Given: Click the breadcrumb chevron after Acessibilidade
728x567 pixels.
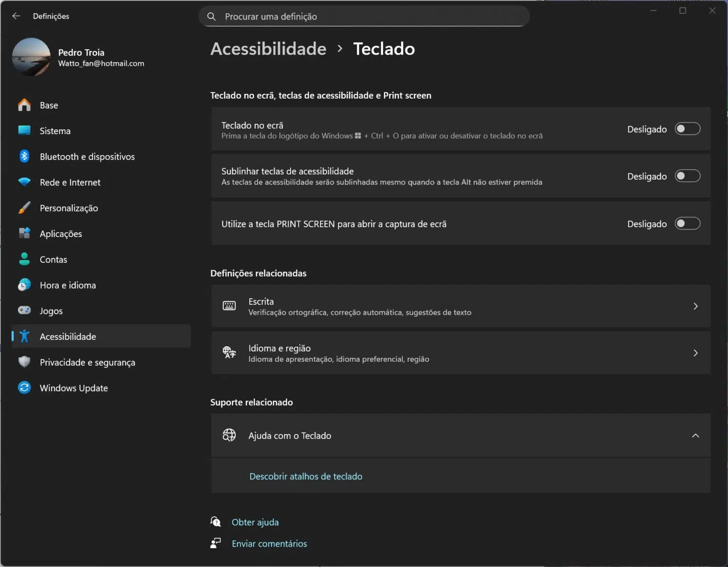Looking at the screenshot, I should click(340, 48).
